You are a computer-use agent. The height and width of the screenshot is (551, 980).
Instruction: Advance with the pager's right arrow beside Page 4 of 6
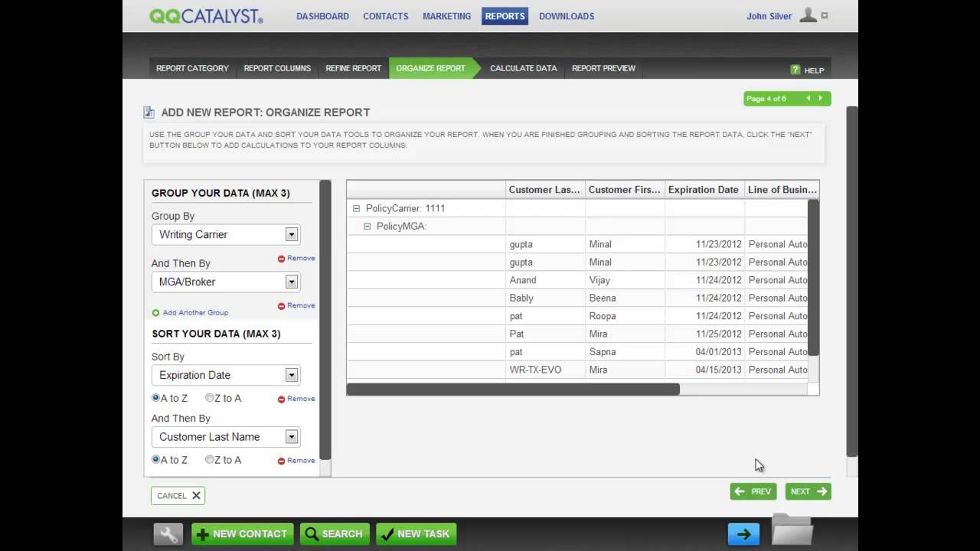[x=821, y=99]
